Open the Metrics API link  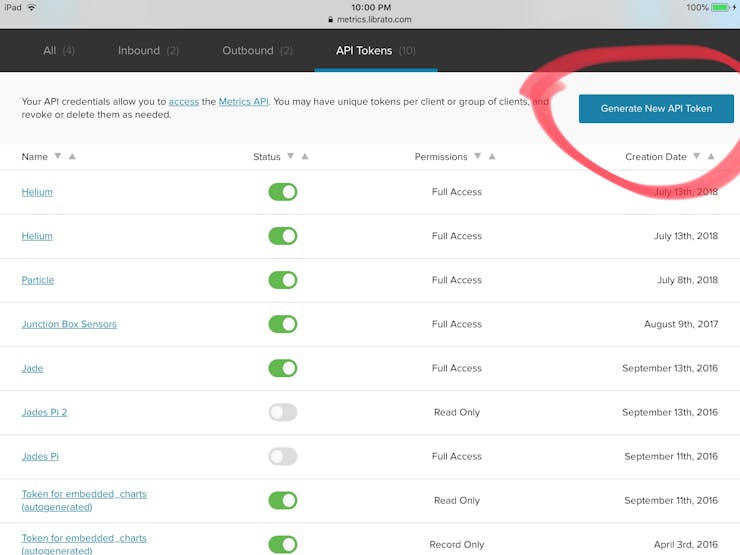[x=244, y=101]
